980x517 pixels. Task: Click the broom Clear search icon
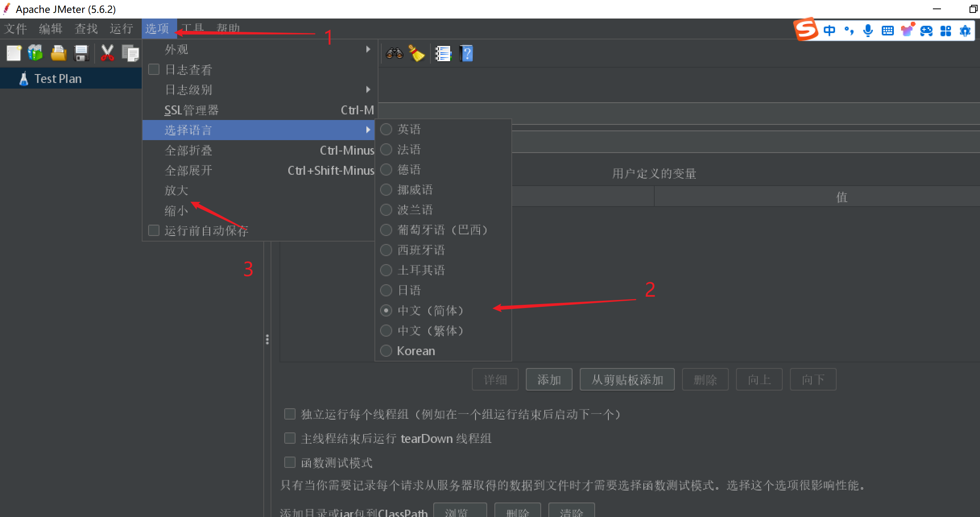point(417,53)
